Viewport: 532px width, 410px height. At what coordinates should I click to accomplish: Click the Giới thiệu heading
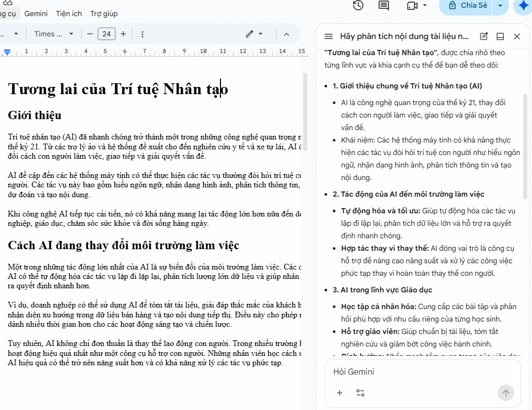35,116
